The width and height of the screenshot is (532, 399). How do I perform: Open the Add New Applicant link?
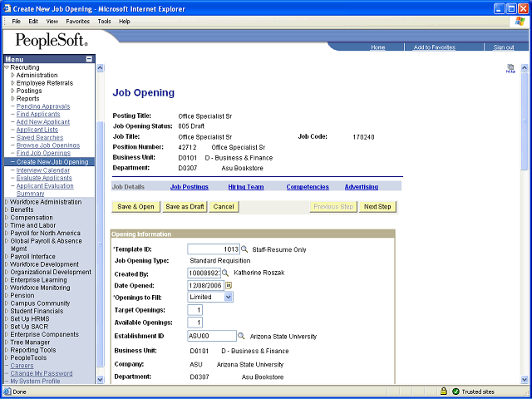(42, 122)
